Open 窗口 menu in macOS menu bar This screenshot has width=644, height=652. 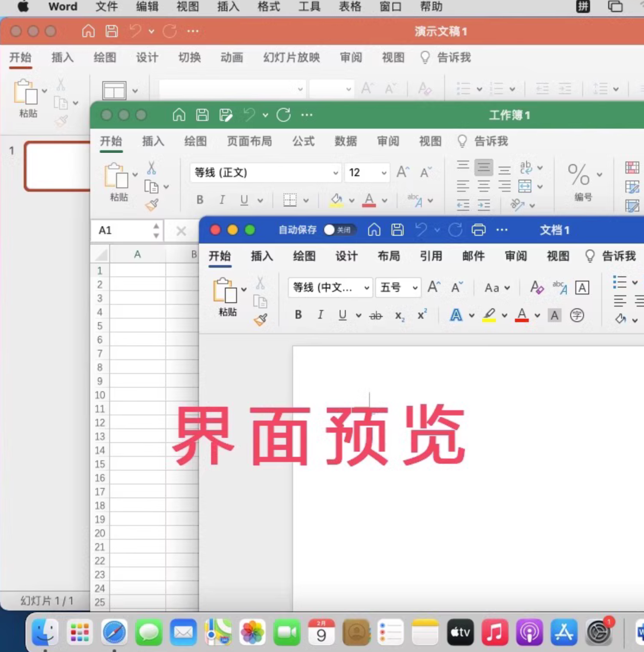pos(390,7)
